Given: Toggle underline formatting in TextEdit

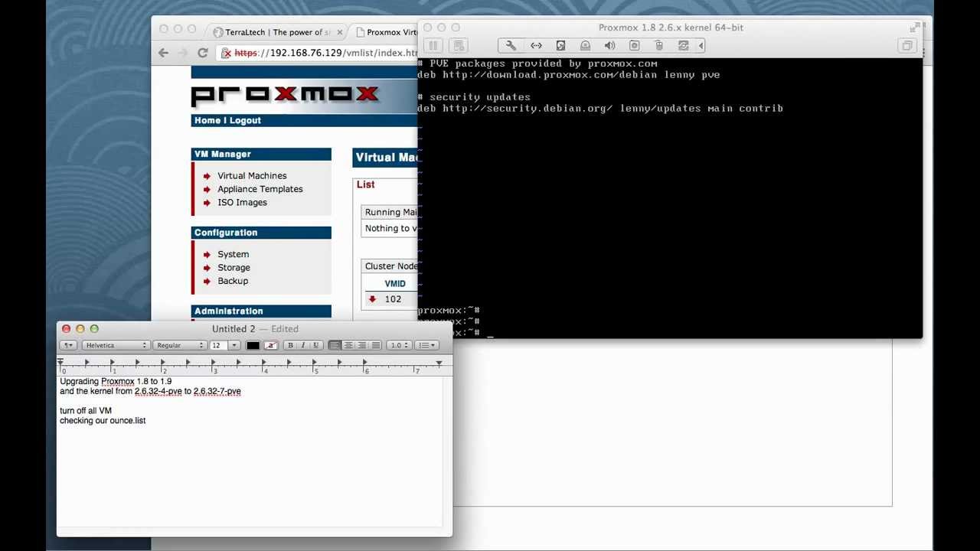Looking at the screenshot, I should click(x=315, y=345).
